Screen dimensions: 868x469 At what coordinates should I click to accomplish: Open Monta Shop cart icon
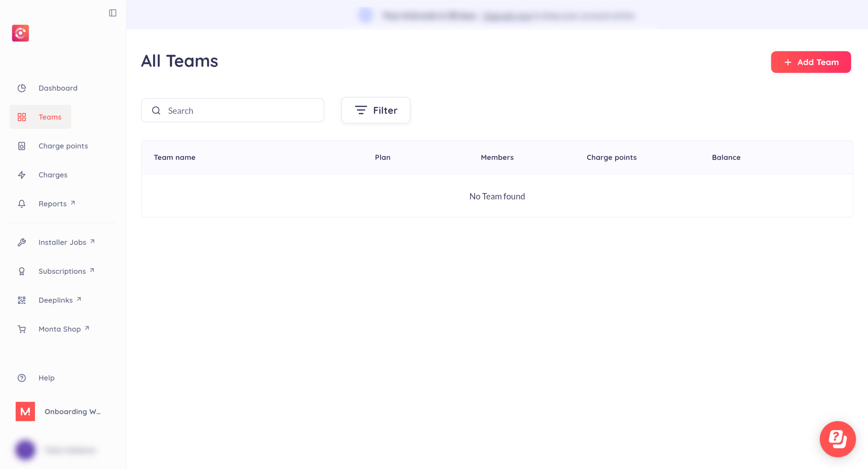[22, 329]
